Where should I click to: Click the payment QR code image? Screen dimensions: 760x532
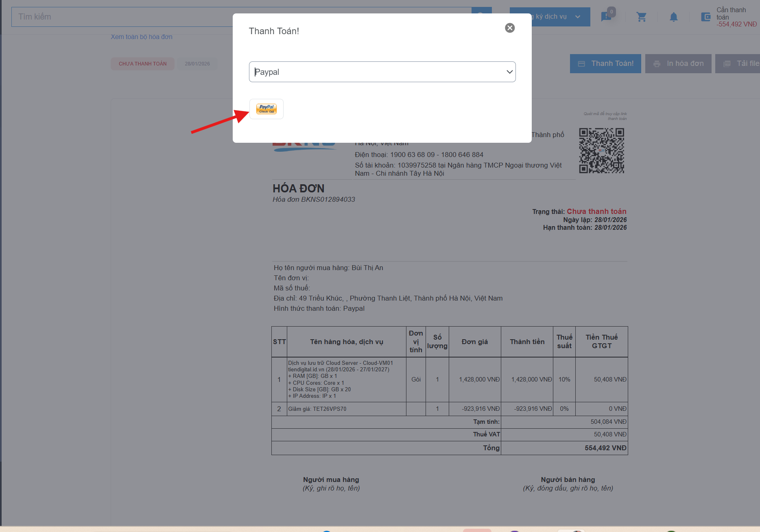pos(601,151)
